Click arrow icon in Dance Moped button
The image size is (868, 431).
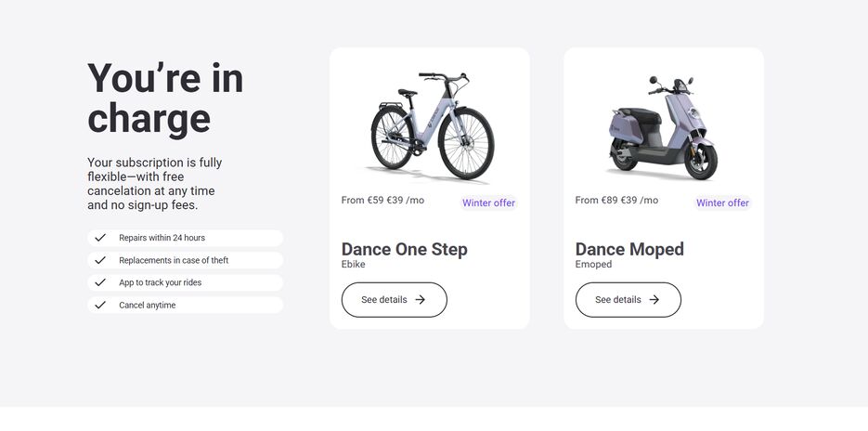pyautogui.click(x=654, y=300)
